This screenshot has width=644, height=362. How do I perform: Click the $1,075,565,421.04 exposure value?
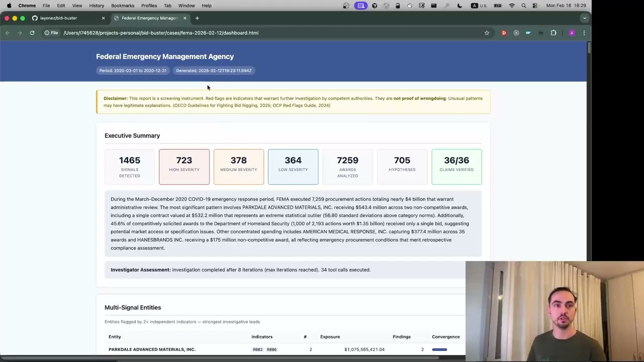coord(364,349)
